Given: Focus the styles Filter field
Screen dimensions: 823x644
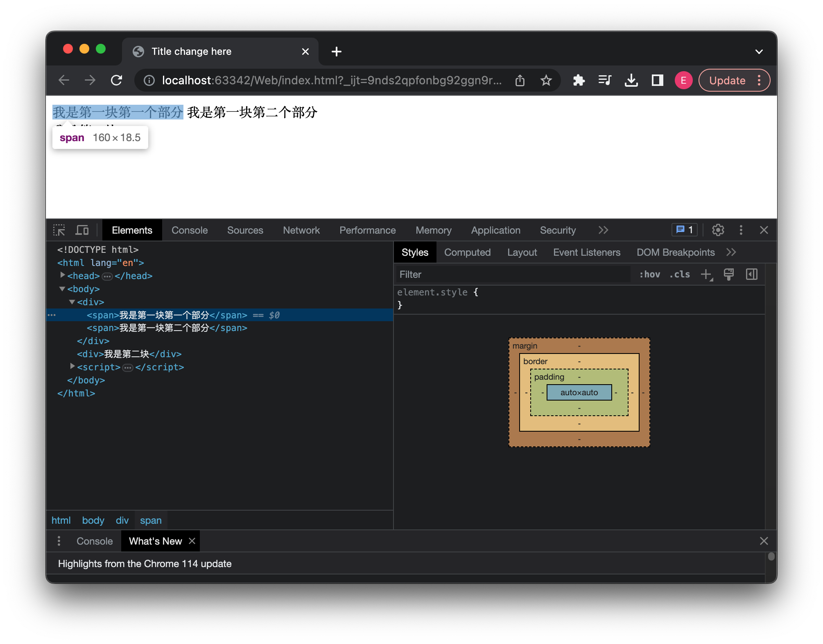Looking at the screenshot, I should [513, 275].
